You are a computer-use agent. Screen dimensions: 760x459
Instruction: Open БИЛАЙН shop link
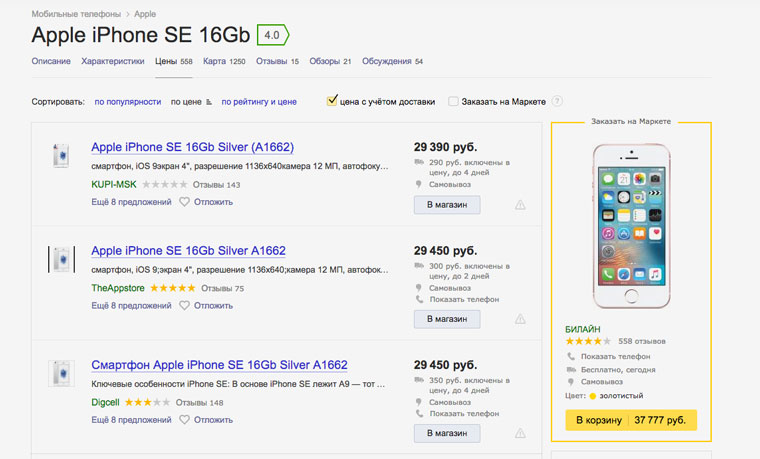pos(583,329)
